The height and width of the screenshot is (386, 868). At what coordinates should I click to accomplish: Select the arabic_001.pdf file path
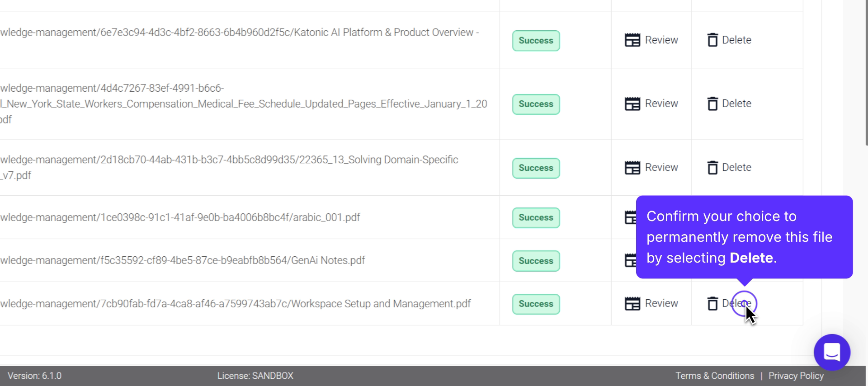(x=180, y=217)
